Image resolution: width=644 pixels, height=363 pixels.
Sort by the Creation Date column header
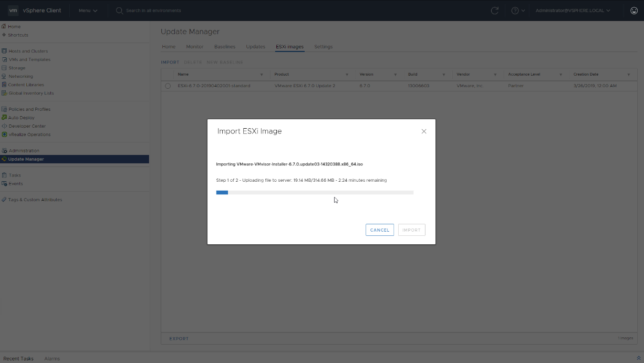click(x=586, y=75)
